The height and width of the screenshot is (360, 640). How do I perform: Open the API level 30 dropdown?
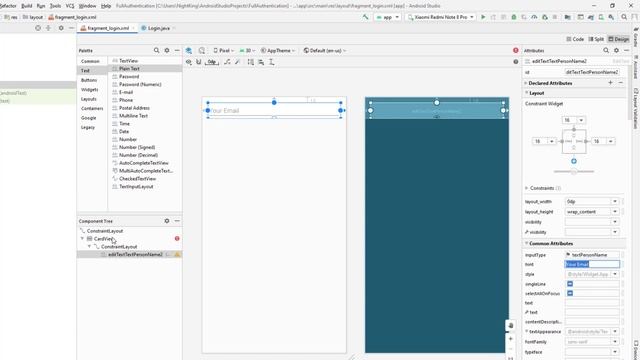click(x=247, y=51)
